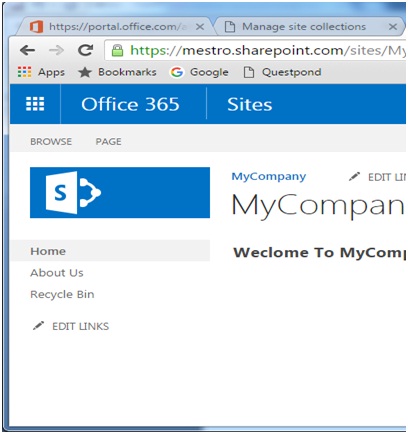Click the pencil icon beside sidebar EDIT LINKS

38,325
